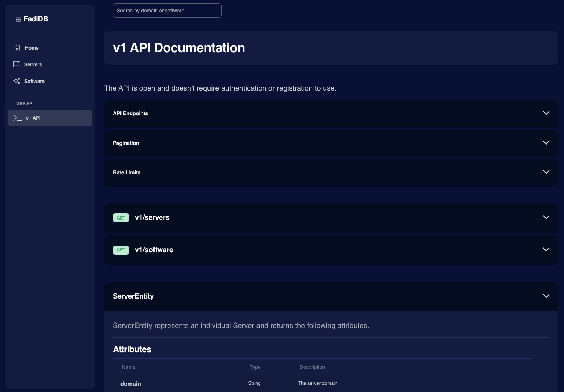The width and height of the screenshot is (564, 392).
Task: Open the Home menu item
Action: click(50, 48)
